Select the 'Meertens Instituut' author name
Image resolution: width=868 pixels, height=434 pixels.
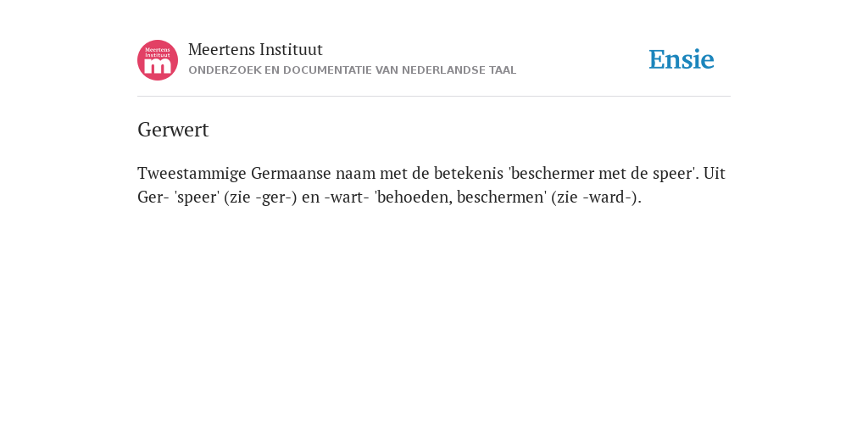tap(255, 49)
